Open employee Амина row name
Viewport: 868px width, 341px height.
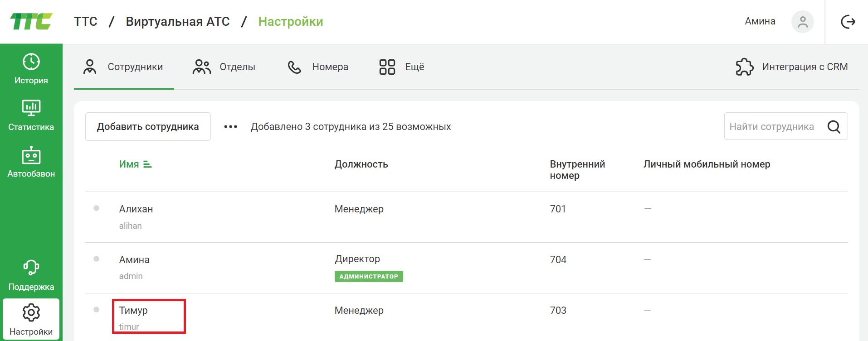tap(134, 259)
